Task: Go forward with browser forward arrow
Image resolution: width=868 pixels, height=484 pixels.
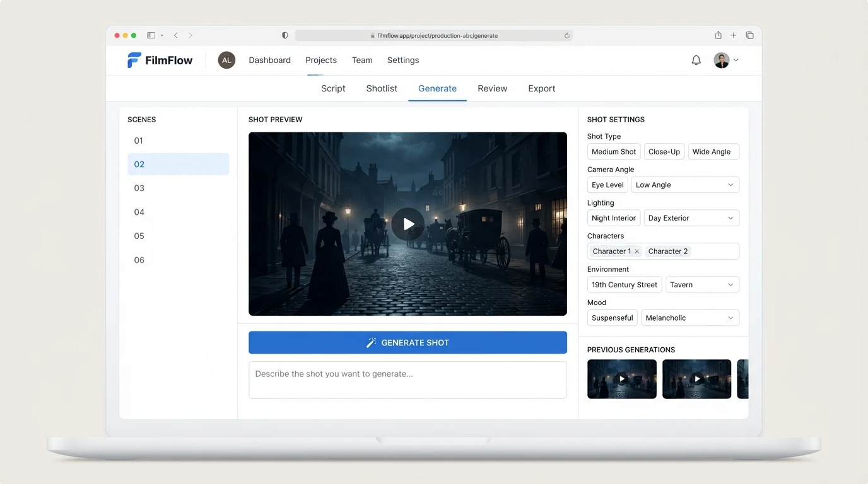Action: click(x=191, y=36)
